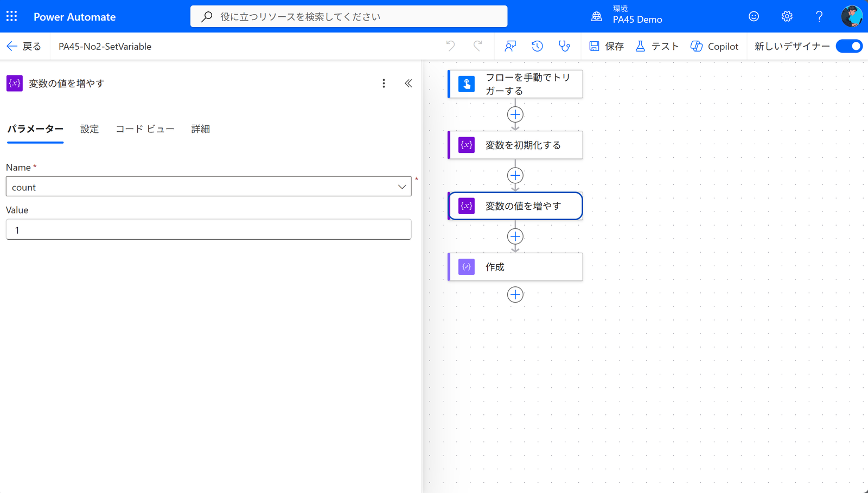This screenshot has height=493, width=868.
Task: Open the send feedback person icon
Action: pyautogui.click(x=510, y=46)
